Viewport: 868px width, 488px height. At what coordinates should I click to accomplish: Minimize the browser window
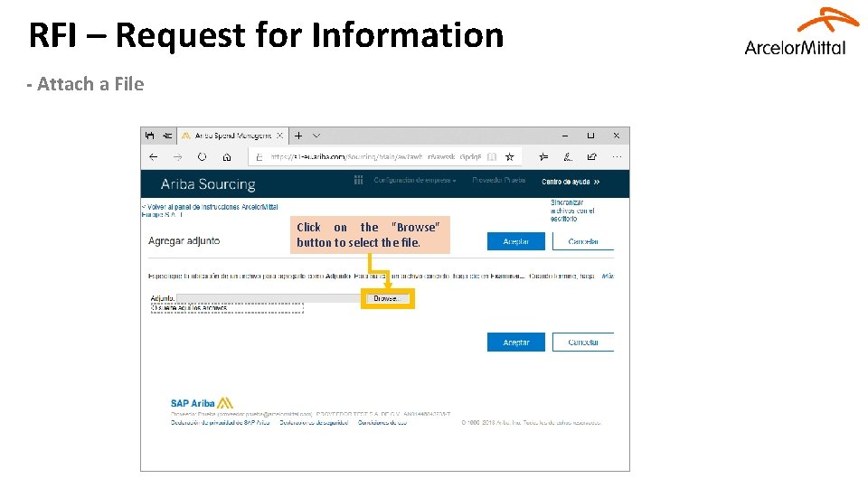(x=565, y=136)
